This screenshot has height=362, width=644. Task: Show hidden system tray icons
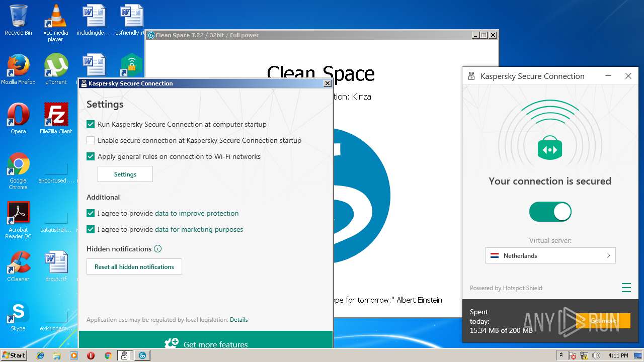561,355
